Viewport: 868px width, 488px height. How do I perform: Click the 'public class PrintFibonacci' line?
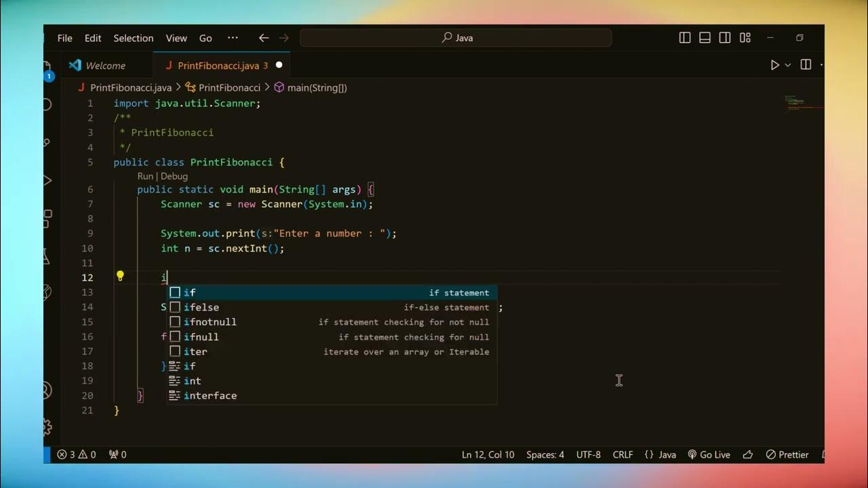coord(199,162)
